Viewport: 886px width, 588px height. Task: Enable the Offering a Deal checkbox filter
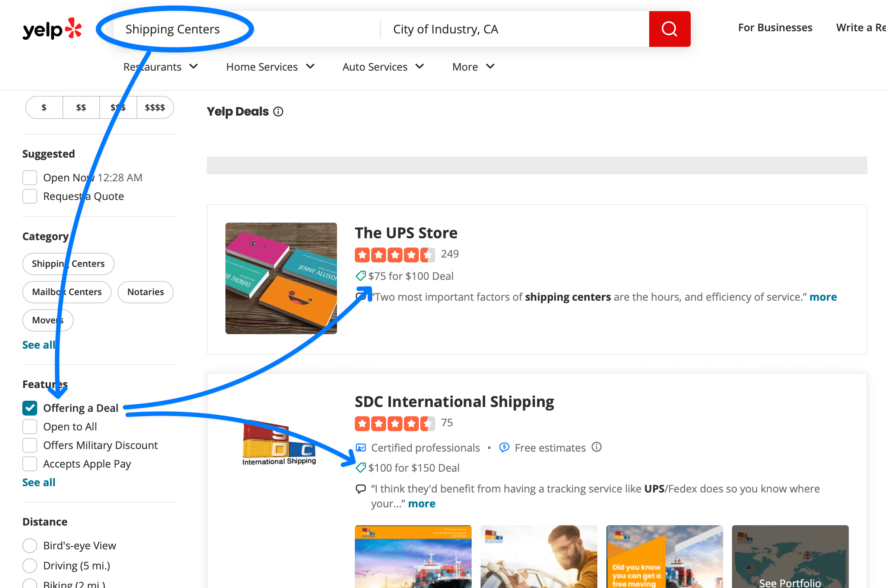click(x=30, y=407)
